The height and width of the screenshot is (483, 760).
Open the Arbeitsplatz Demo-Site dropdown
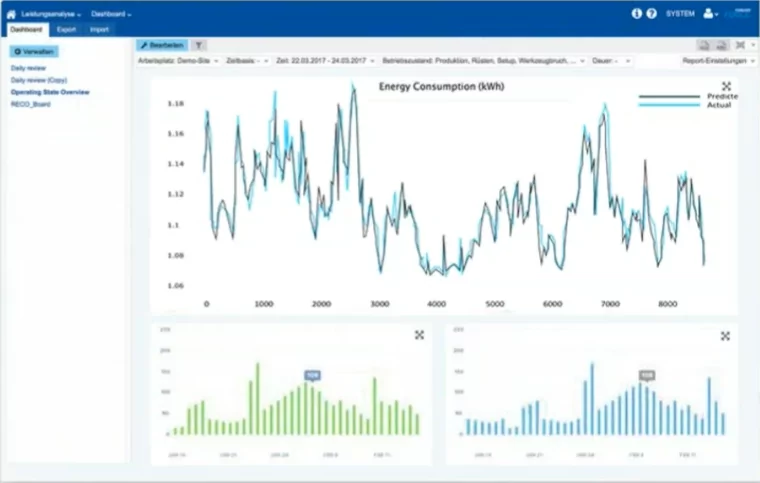[x=177, y=61]
